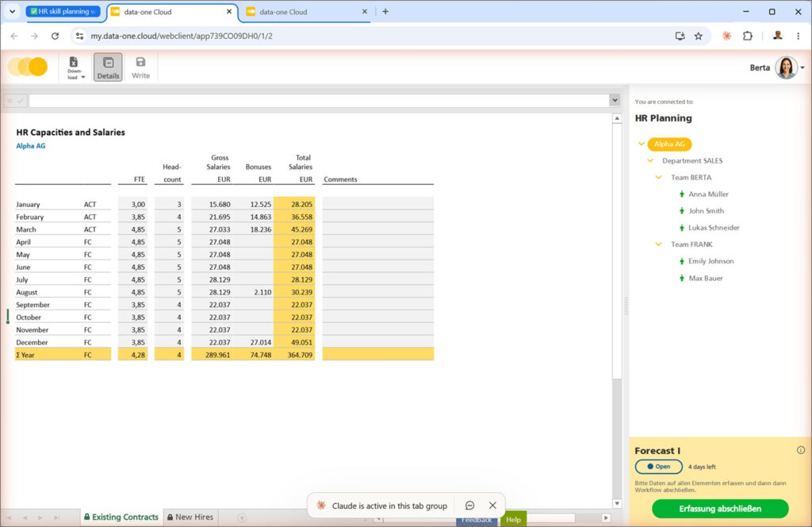Click Erfassung abschließen button
Screen dimensions: 812x527
[x=720, y=508]
